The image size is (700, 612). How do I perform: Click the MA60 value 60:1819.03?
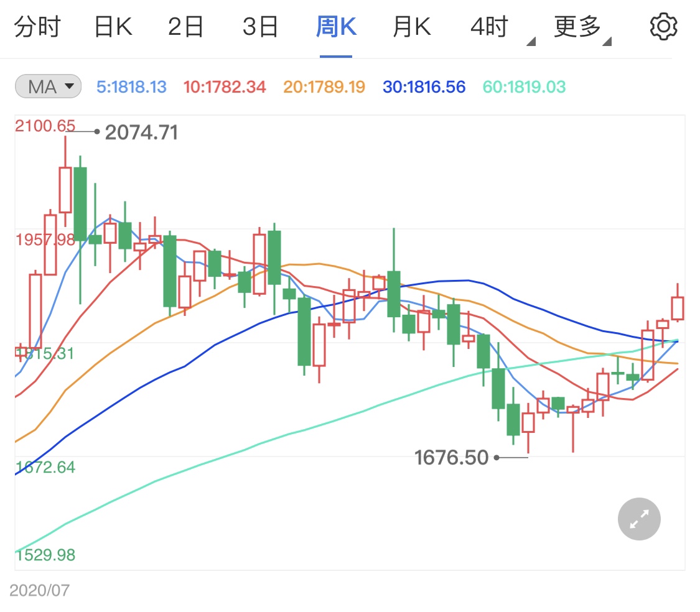(x=524, y=86)
